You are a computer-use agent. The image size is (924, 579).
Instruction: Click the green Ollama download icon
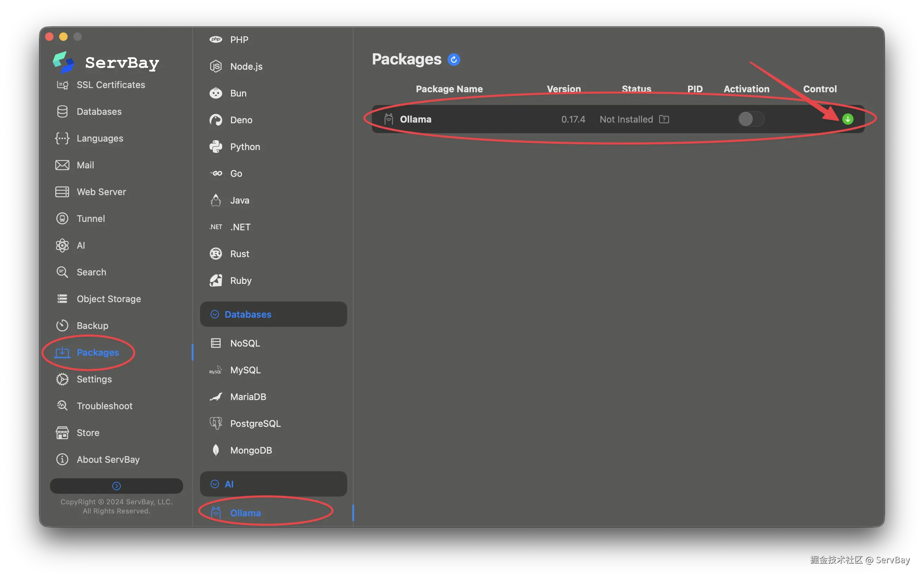click(848, 119)
